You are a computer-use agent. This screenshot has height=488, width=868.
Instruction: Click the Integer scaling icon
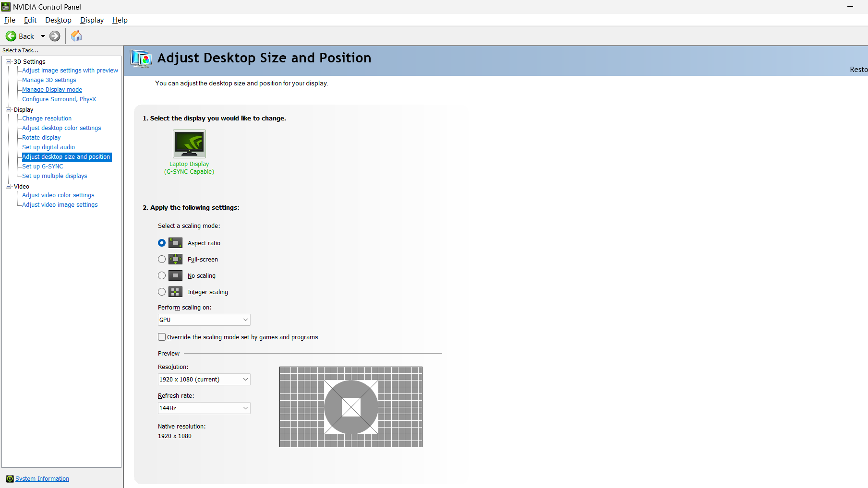175,292
